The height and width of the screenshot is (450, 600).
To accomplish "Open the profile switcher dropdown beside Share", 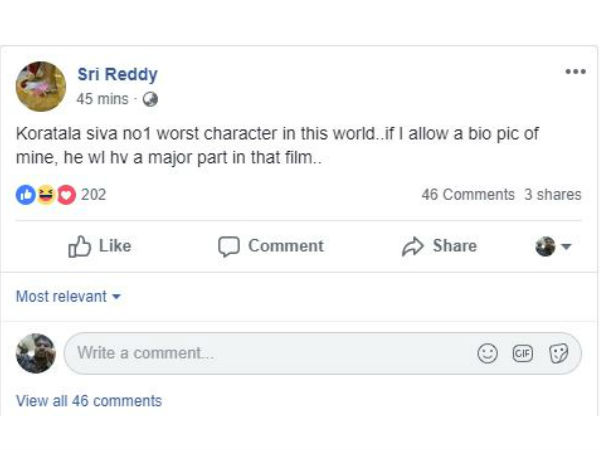I will tap(552, 247).
